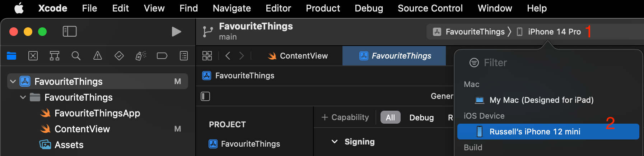
Task: Open the Test navigator diamond icon
Action: 119,56
